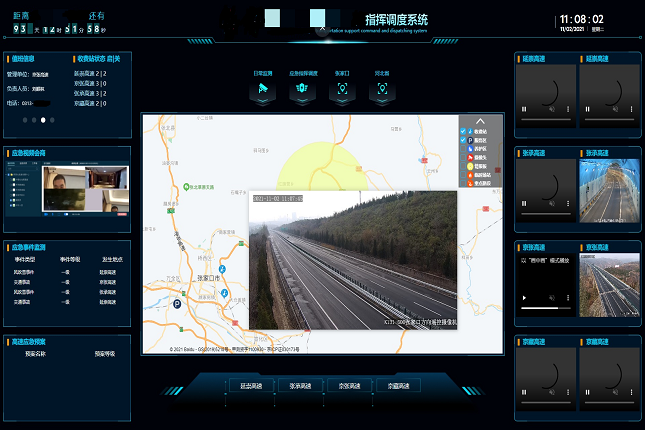Uncheck the P 服务区 layer checkbox in map legend
Viewport: 645px width, 430px height.
[463, 140]
